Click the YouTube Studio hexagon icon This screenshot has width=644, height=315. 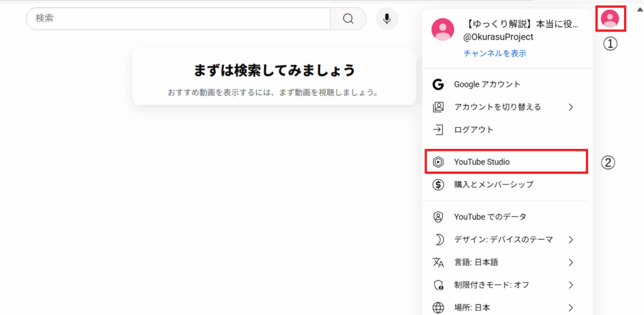click(438, 162)
